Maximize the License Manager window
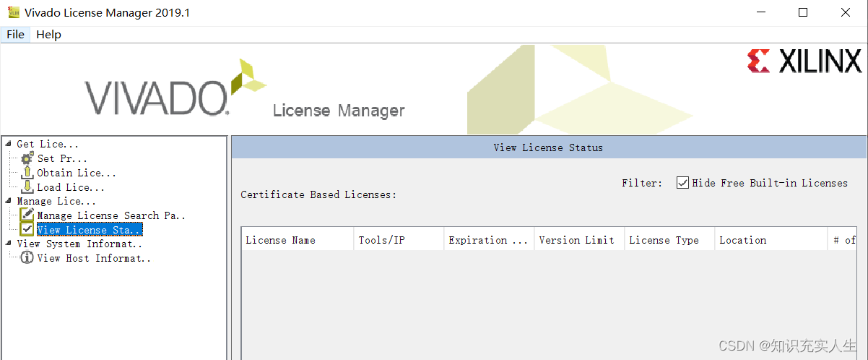Image resolution: width=868 pixels, height=360 pixels. tap(803, 13)
